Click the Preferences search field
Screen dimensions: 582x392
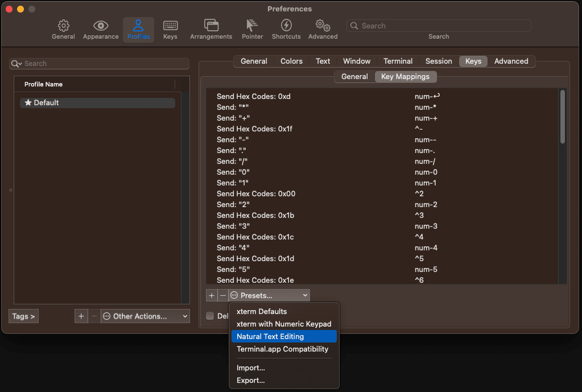439,26
